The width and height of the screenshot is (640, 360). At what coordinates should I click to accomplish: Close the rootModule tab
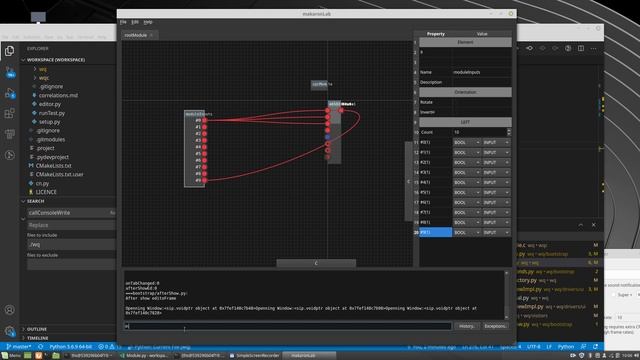(x=151, y=36)
